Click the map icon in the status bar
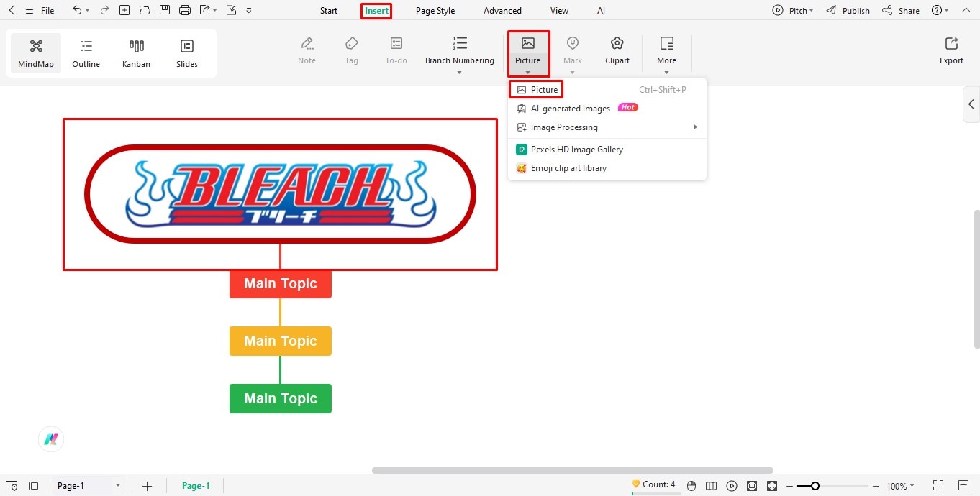This screenshot has width=980, height=496. (x=712, y=486)
